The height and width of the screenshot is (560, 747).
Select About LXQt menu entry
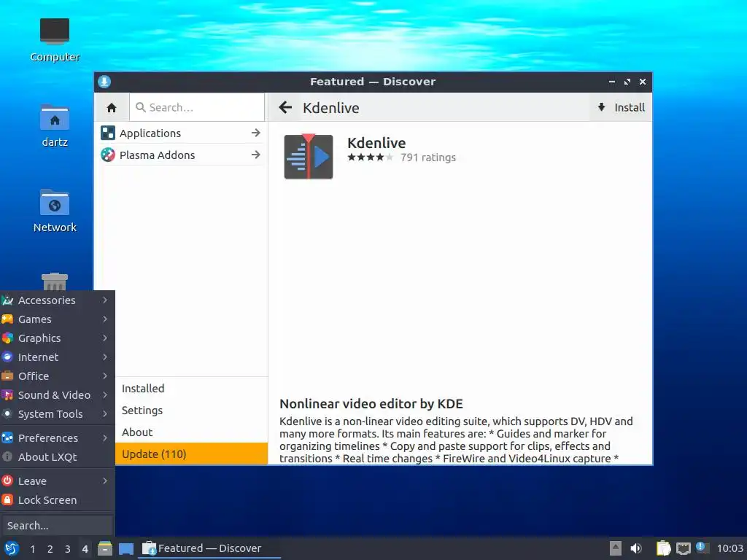coord(57,457)
